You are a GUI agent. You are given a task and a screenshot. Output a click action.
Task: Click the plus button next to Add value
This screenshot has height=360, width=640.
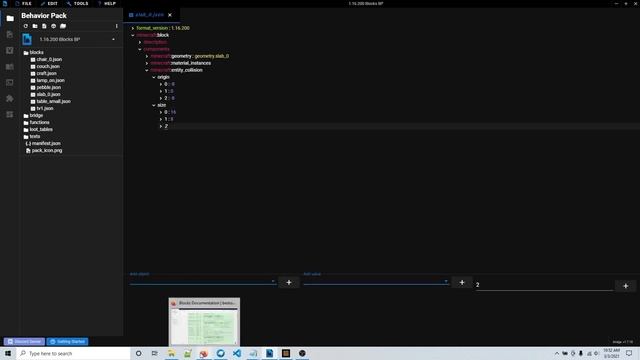(462, 282)
